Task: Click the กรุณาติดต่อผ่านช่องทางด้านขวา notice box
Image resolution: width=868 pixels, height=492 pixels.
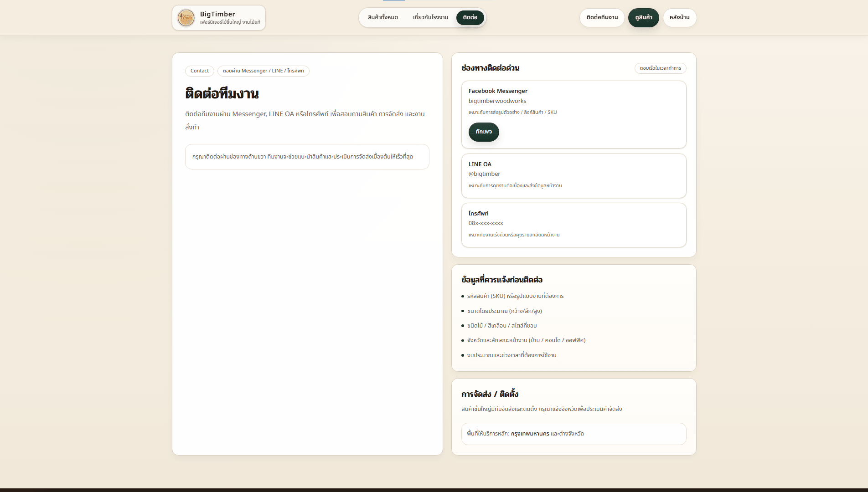Action: tap(307, 157)
